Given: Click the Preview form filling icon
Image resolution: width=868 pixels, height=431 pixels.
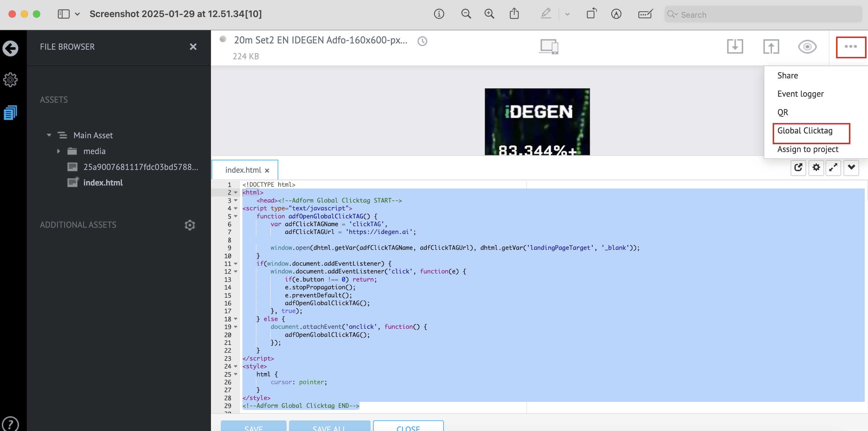Looking at the screenshot, I should coord(645,14).
